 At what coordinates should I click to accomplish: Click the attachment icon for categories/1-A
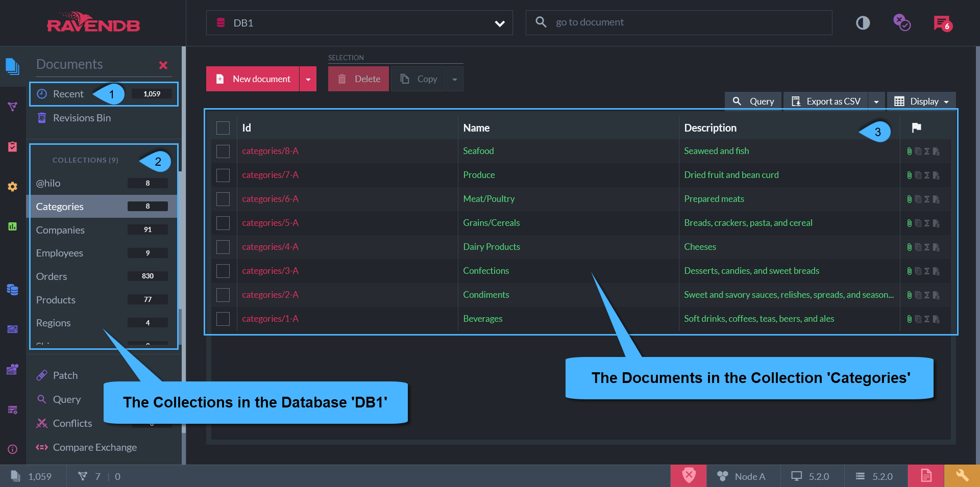click(x=909, y=319)
